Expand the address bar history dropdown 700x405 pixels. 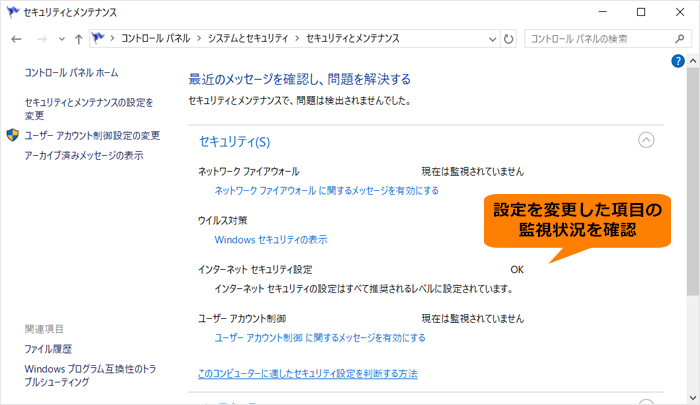(x=492, y=39)
